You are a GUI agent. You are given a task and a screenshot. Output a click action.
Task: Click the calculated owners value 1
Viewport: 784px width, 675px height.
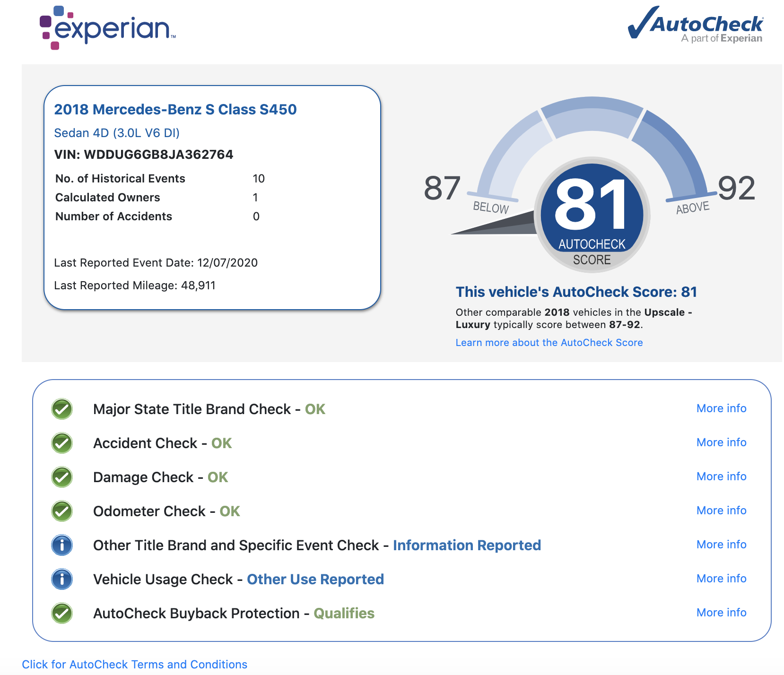click(255, 198)
